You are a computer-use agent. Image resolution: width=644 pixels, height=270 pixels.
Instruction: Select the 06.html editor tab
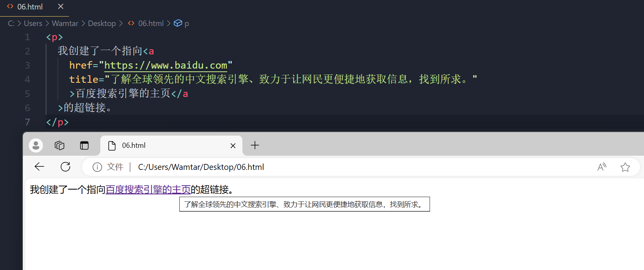point(34,7)
